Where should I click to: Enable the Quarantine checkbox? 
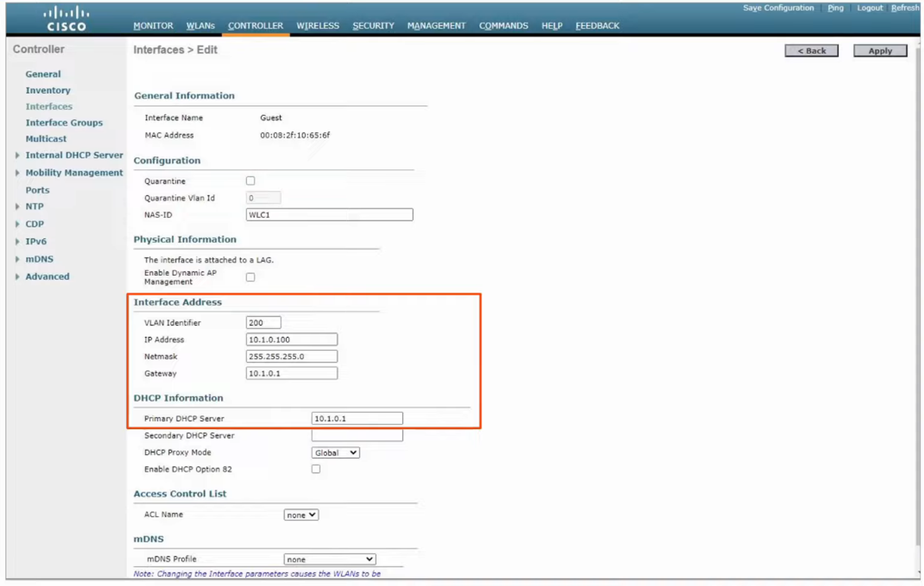tap(250, 181)
